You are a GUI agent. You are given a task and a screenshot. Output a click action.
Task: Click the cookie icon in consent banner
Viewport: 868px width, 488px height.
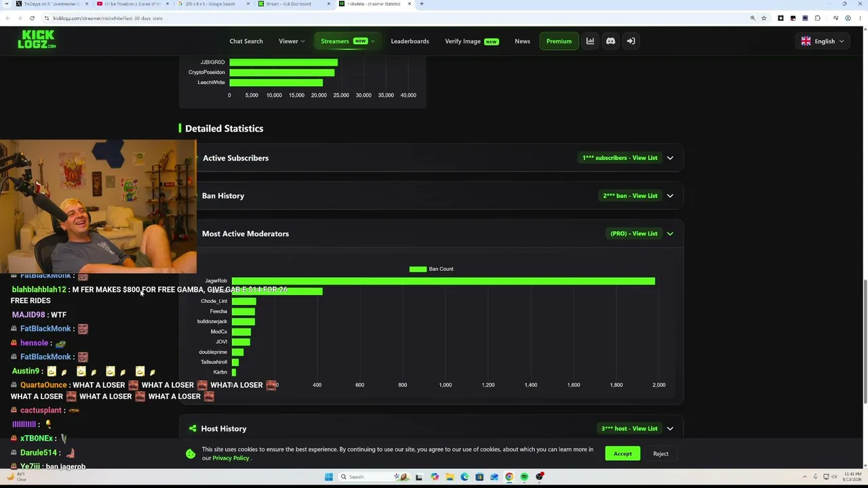click(x=191, y=453)
